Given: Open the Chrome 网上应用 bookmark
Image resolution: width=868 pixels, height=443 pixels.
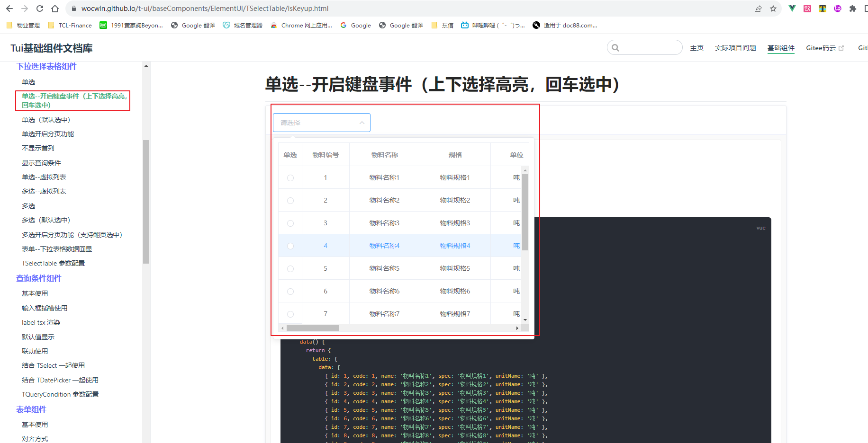Looking at the screenshot, I should point(301,26).
